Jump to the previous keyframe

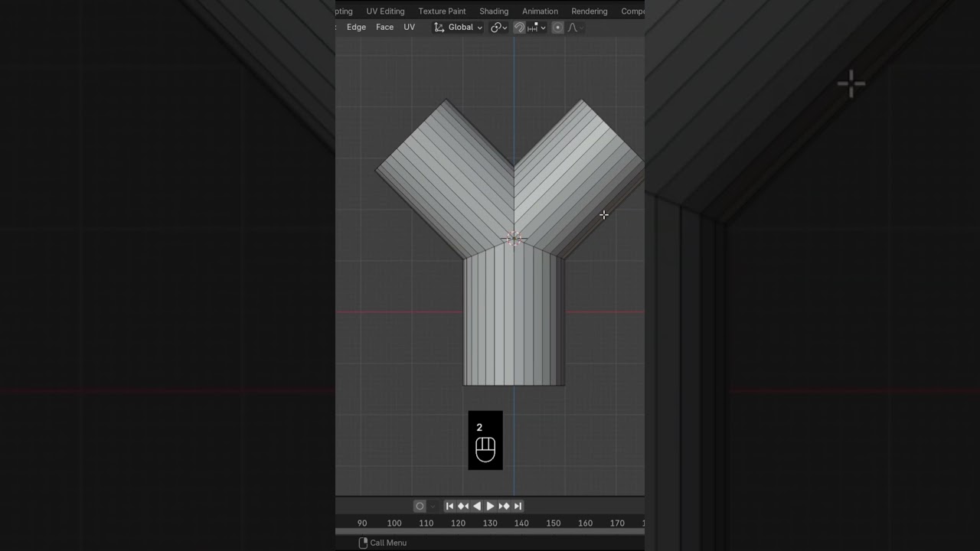pyautogui.click(x=463, y=506)
